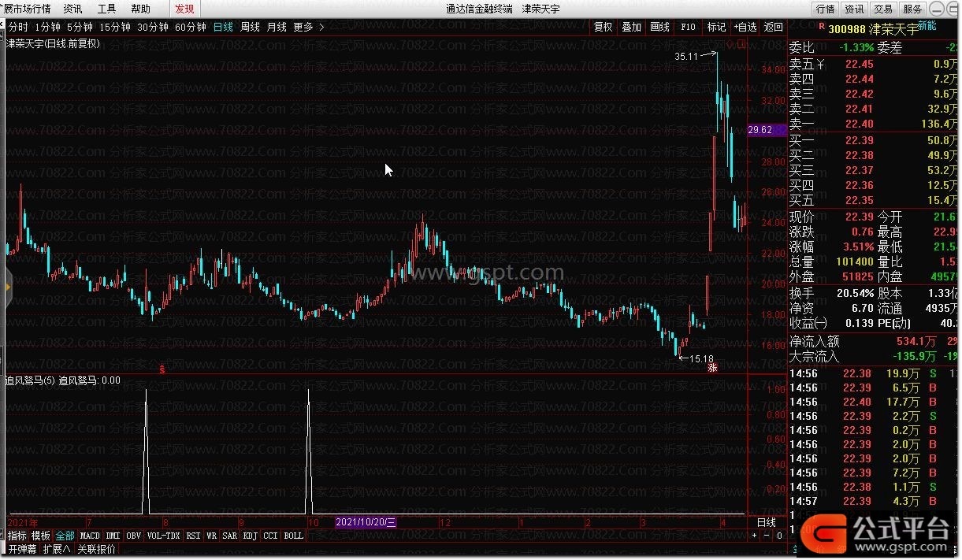Click the red R icon beside code
The image size is (962, 560).
(821, 27)
